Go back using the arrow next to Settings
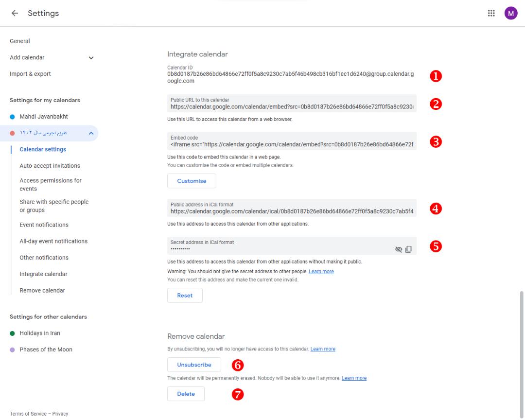 [15, 13]
